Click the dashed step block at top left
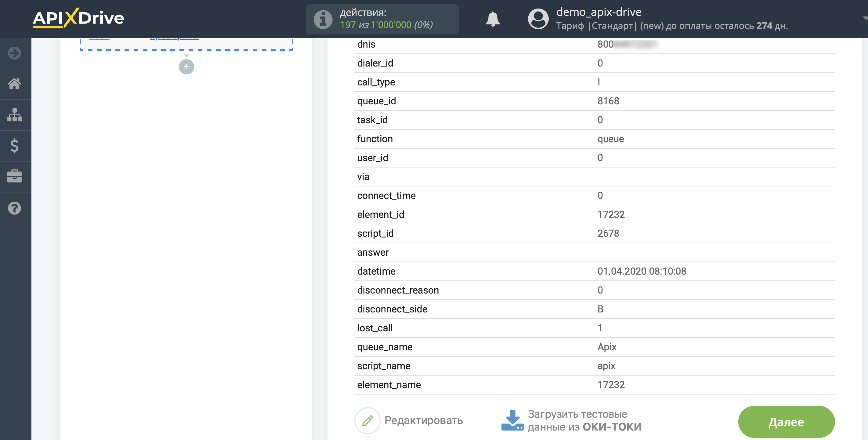The height and width of the screenshot is (440, 868). point(186,44)
